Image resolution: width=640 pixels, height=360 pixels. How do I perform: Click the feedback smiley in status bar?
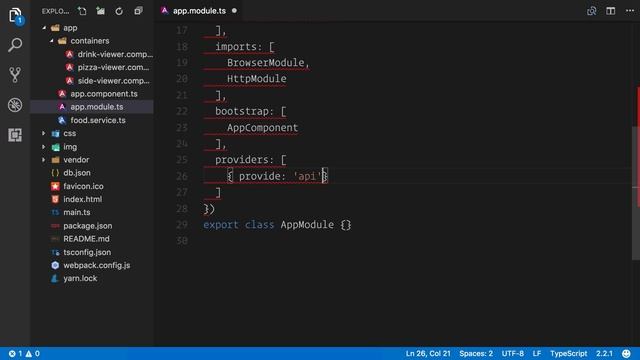point(626,353)
